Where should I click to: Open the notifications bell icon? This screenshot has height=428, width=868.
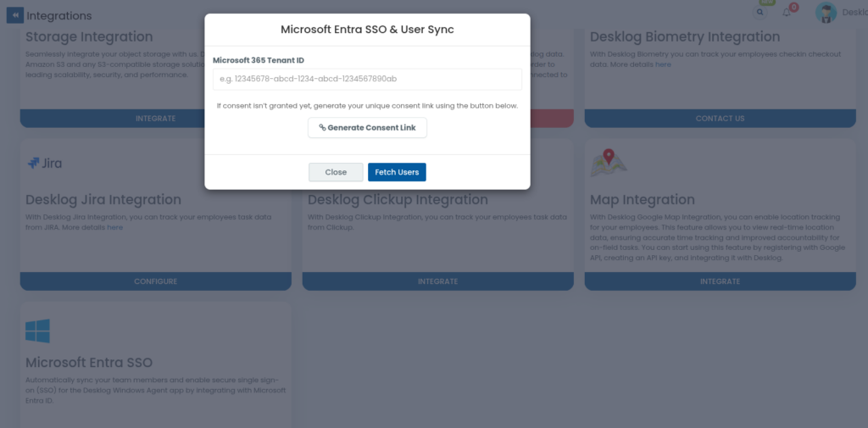[787, 13]
